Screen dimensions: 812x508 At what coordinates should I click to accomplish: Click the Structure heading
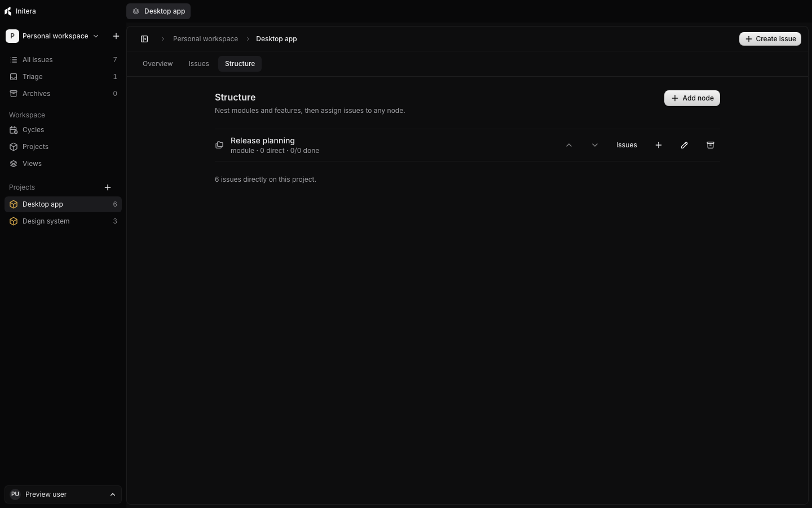pyautogui.click(x=235, y=98)
